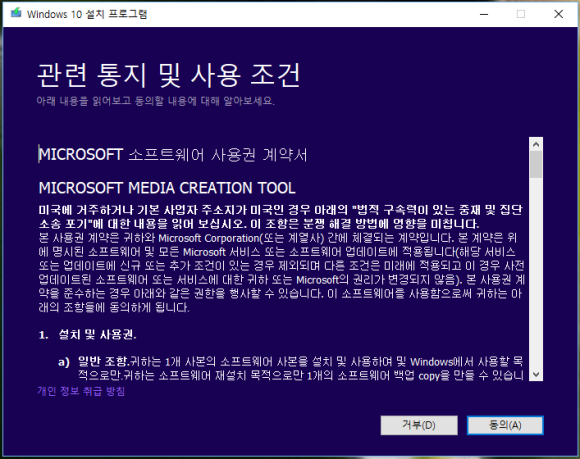Click the license scrollbar up arrow
This screenshot has height=459, width=580.
536,144
